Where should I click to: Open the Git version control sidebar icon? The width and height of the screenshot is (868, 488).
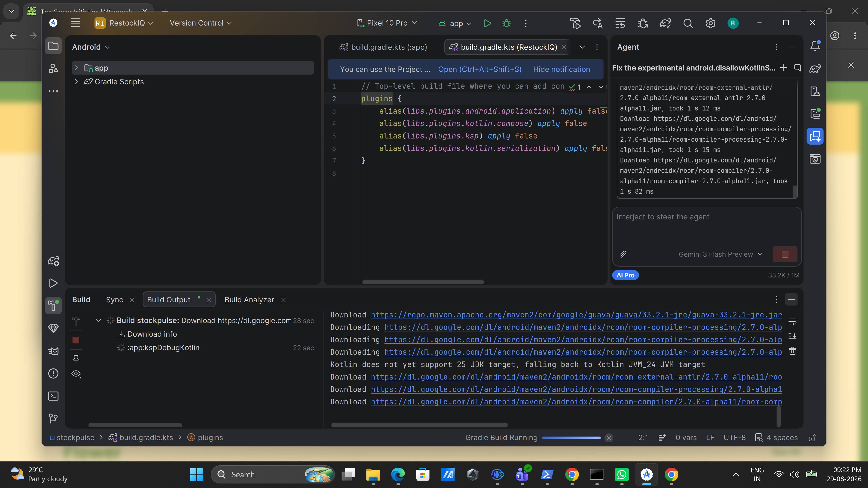[x=53, y=418]
